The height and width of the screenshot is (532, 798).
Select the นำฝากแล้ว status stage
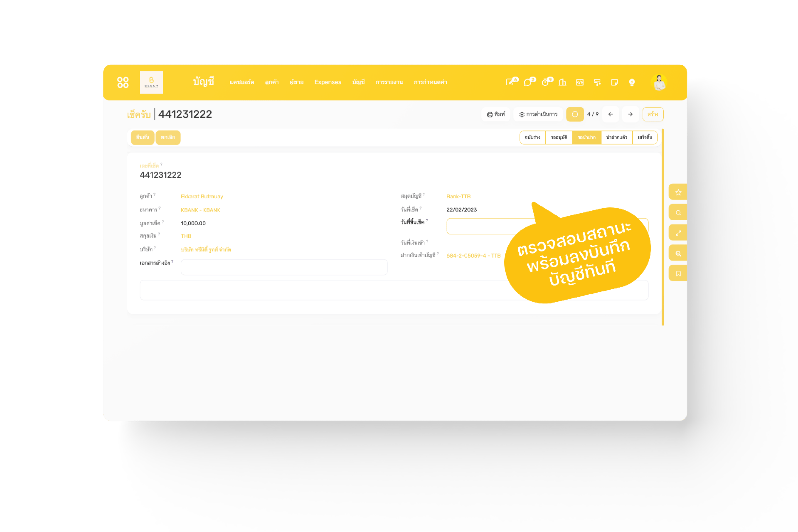616,138
